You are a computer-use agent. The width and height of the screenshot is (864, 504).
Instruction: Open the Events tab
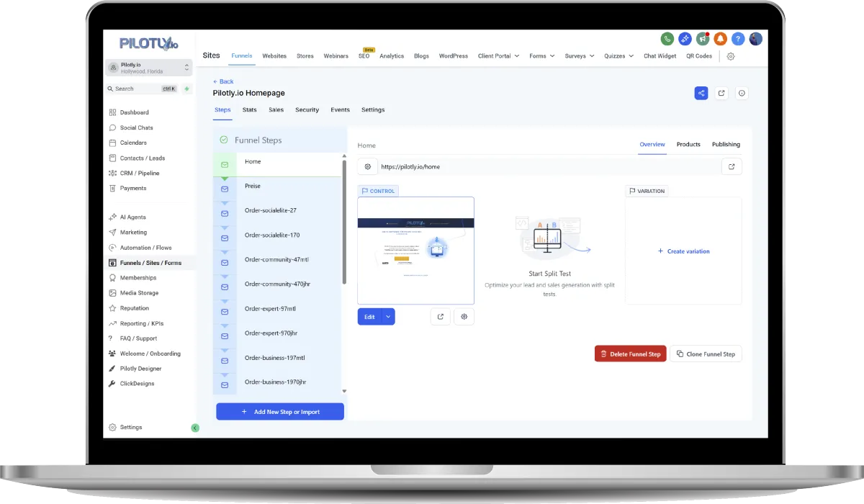click(341, 110)
